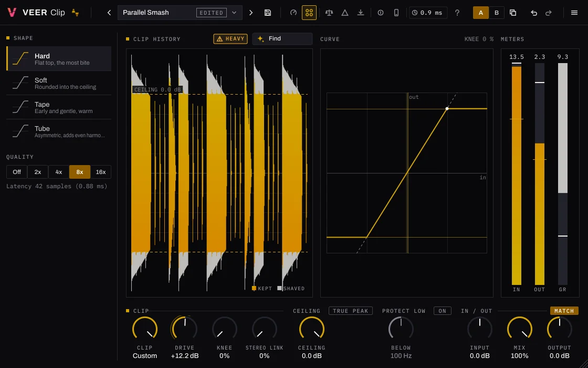The image size is (588, 368).
Task: Set oversampling quality to 16x
Action: coord(101,172)
